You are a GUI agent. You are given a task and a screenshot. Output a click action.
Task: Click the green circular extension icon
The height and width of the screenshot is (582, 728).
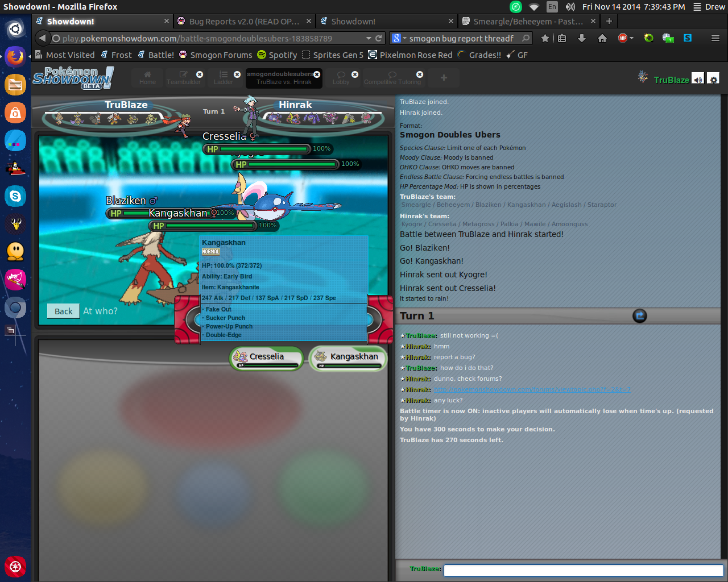(648, 38)
